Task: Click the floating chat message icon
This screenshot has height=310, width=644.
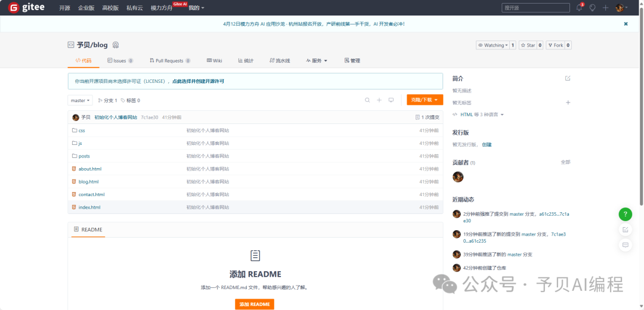Action: (x=626, y=244)
